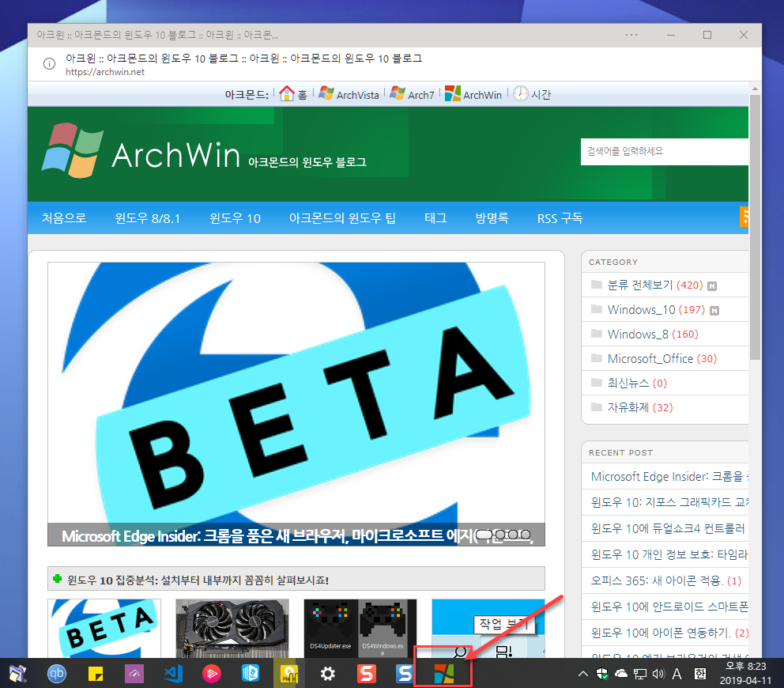Go to 홈 in the 아크몬드 link bar
The width and height of the screenshot is (784, 688).
[293, 94]
